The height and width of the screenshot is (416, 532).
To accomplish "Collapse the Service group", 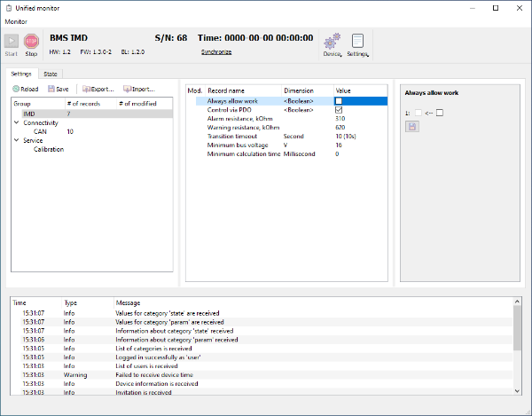I will point(16,140).
